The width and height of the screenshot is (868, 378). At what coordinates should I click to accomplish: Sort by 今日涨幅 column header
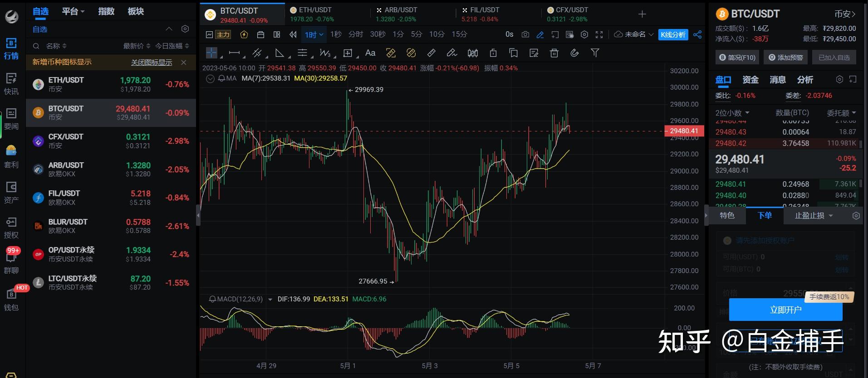(x=172, y=46)
